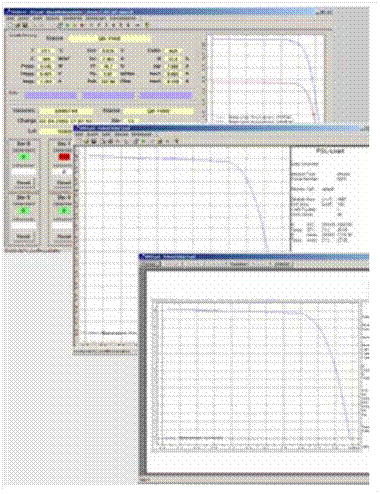
Task: Click the white entry field in the top-left bin panel
Action: (x=24, y=172)
